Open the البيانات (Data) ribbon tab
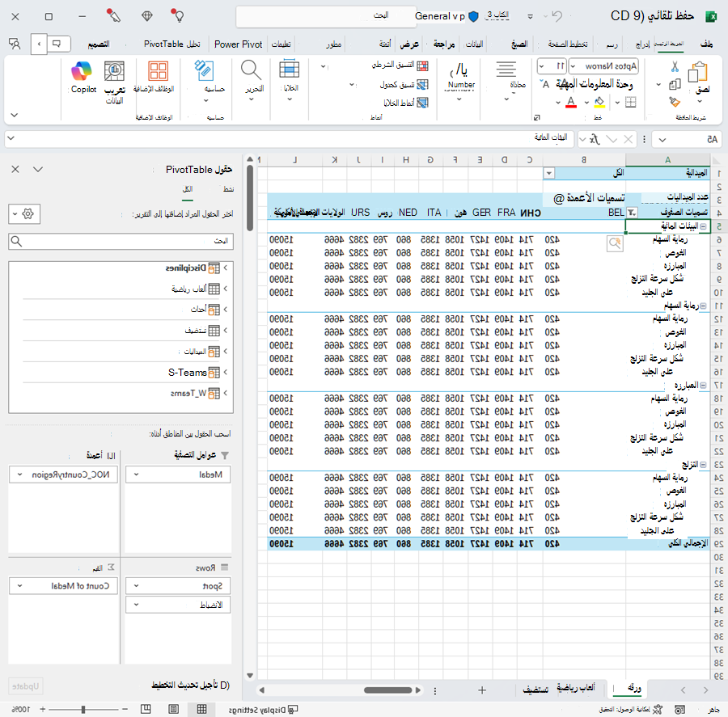728x717 pixels. point(474,44)
